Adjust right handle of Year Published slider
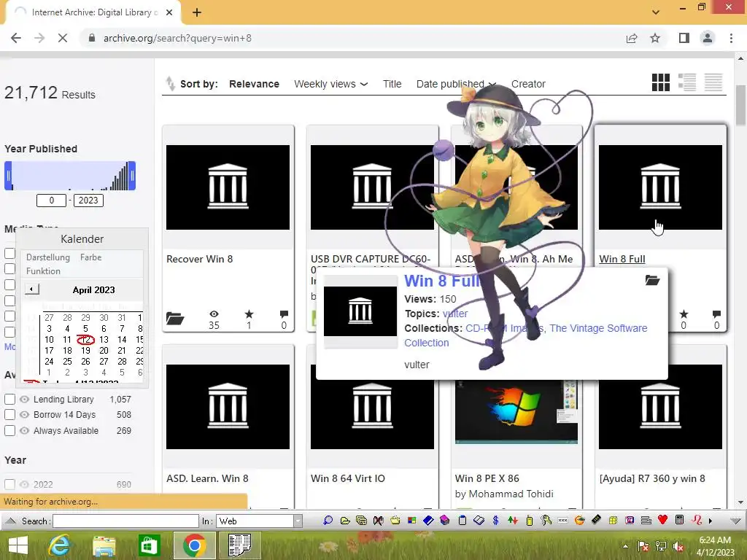This screenshot has width=747, height=560. [132, 176]
